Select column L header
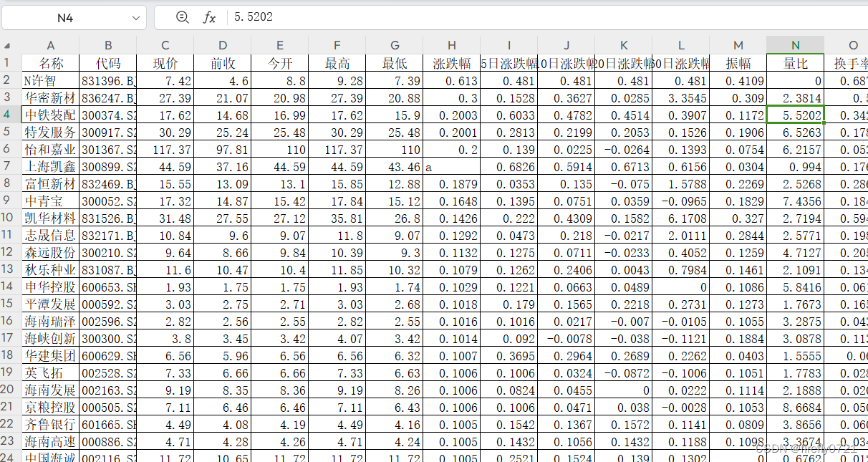The width and height of the screenshot is (868, 462). point(681,44)
